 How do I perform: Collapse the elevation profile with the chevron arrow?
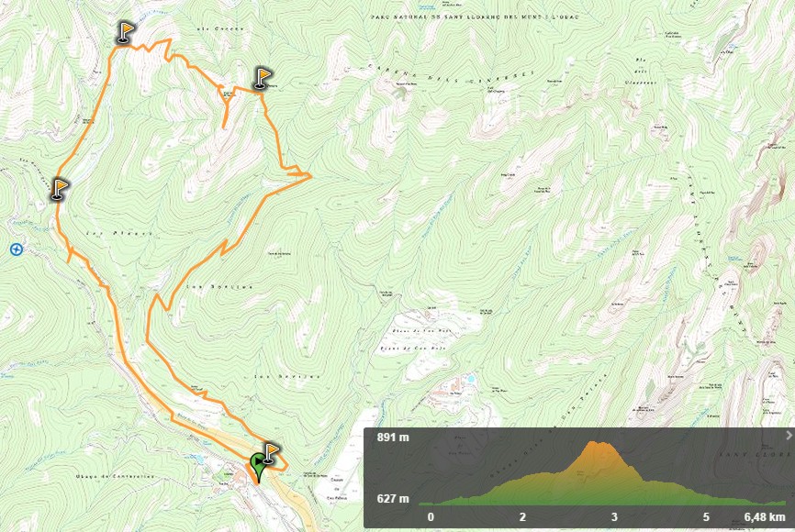pyautogui.click(x=789, y=435)
